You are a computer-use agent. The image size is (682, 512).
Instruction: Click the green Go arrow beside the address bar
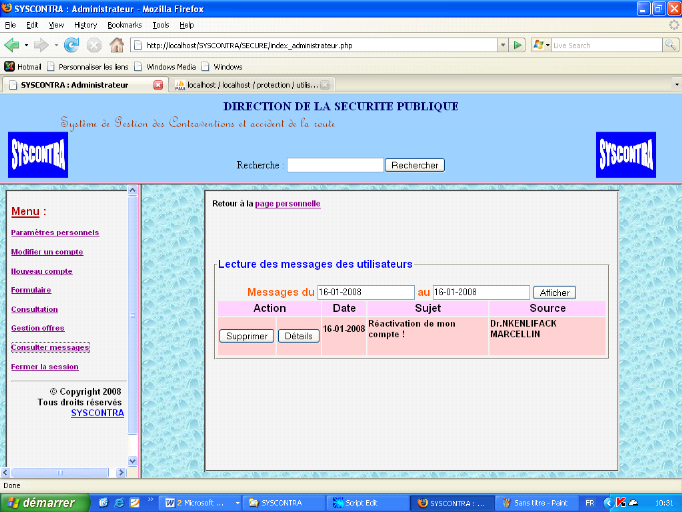click(517, 45)
